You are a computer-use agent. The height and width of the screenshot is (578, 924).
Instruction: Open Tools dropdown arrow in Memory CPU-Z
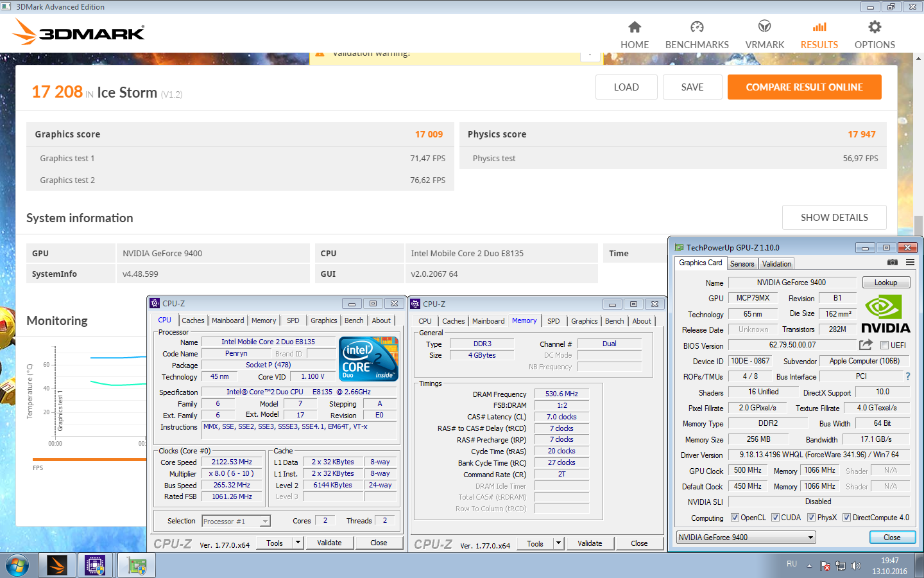[x=558, y=543]
